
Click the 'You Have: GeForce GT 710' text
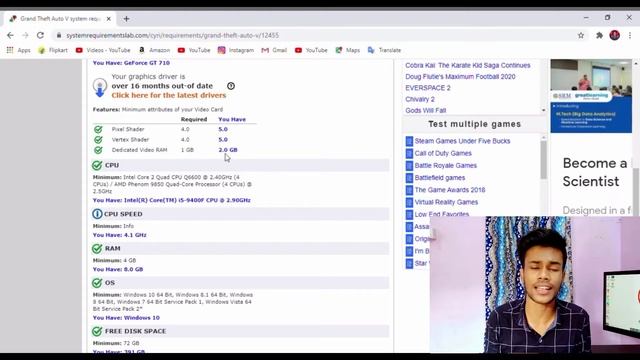131,63
